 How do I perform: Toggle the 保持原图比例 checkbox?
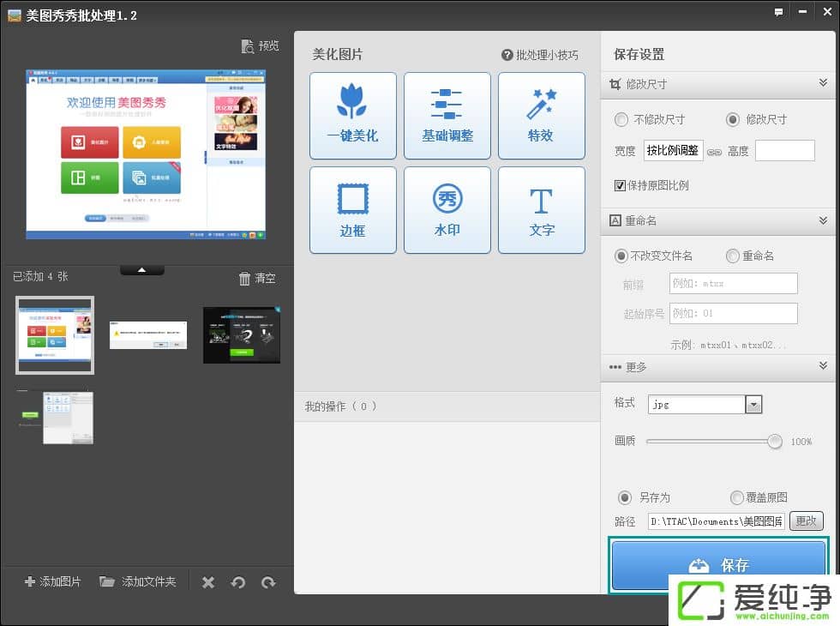click(621, 185)
